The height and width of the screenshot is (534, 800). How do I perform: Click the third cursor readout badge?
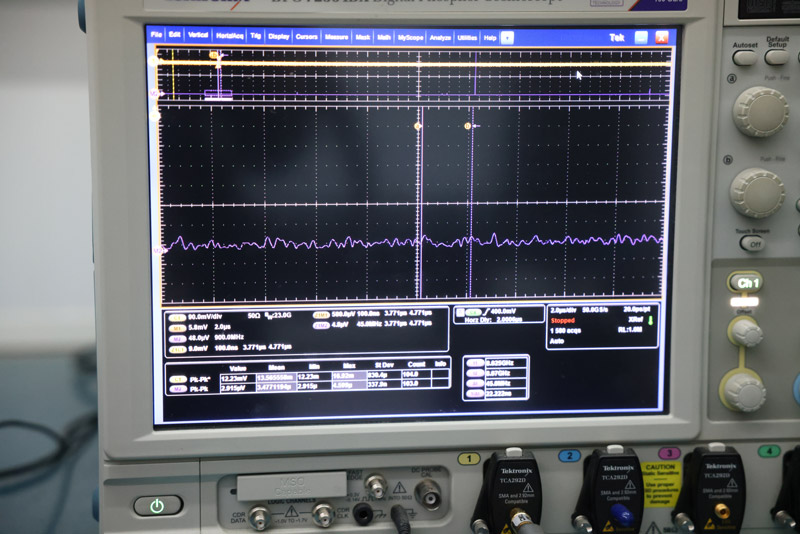[x=474, y=384]
